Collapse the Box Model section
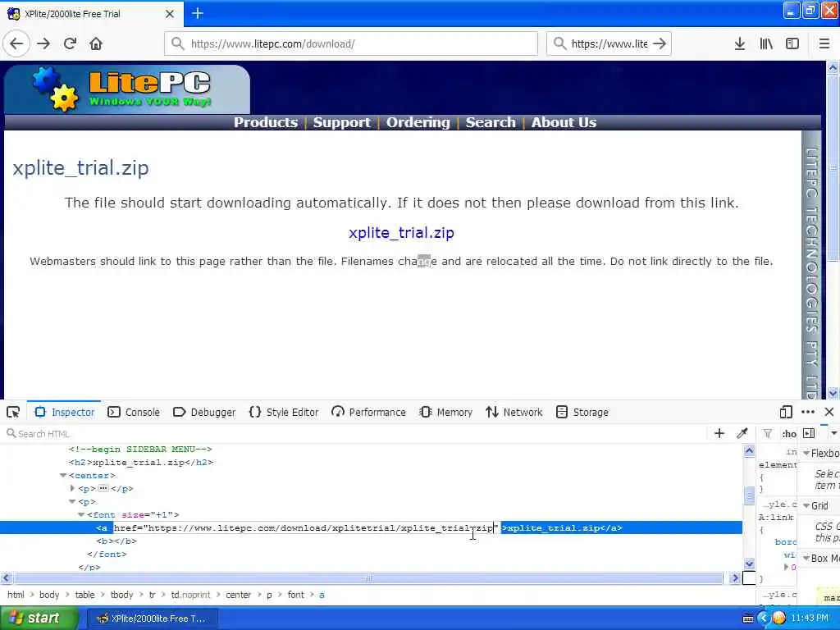The height and width of the screenshot is (630, 840). (x=807, y=559)
